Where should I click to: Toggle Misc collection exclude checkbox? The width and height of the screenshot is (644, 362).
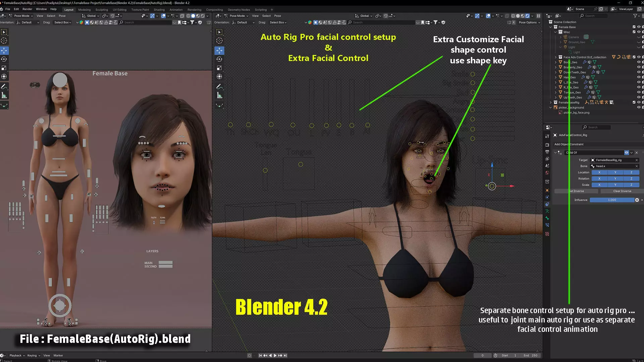click(x=634, y=32)
